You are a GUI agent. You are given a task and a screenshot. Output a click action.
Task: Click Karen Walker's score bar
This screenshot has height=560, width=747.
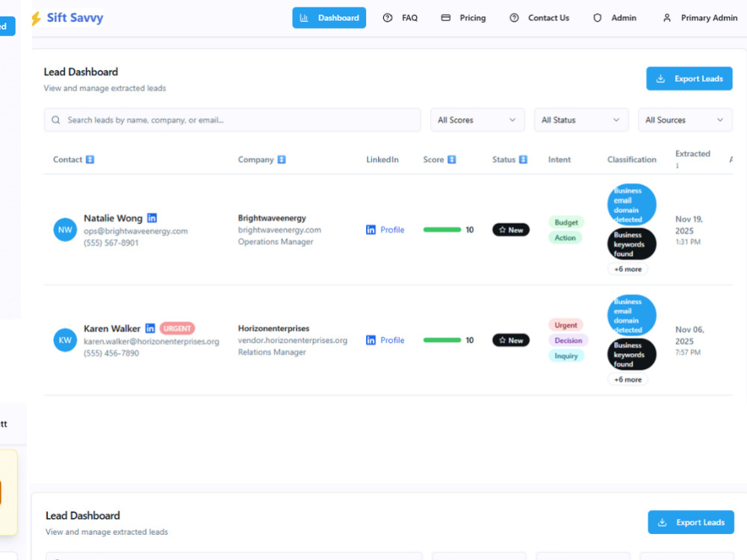(x=442, y=340)
